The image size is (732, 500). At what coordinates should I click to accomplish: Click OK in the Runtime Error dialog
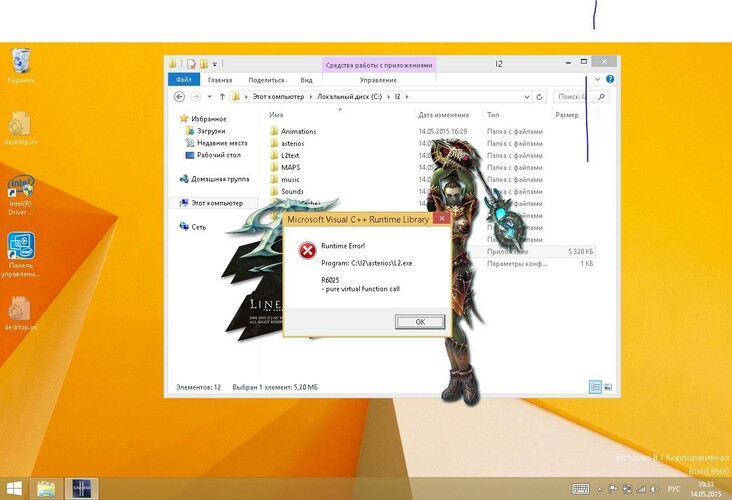click(x=420, y=322)
